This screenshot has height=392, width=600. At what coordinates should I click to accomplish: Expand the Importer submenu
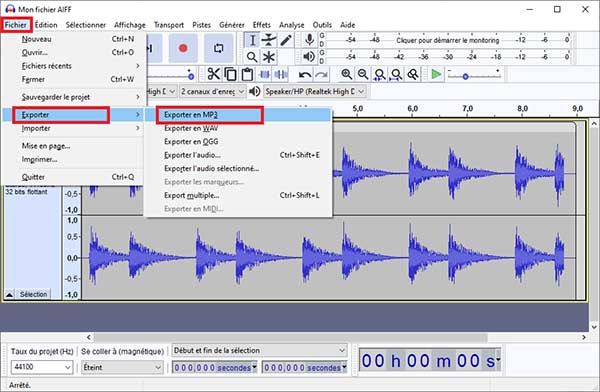(73, 128)
